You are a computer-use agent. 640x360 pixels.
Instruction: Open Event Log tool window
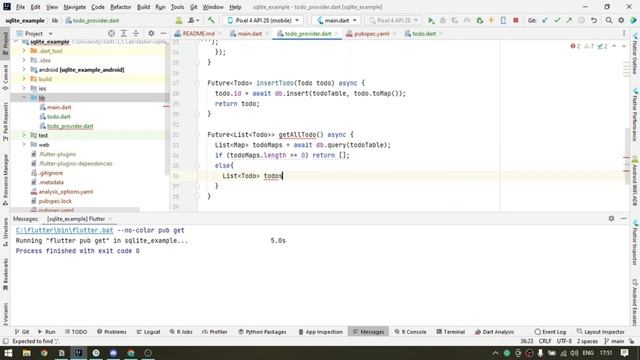tap(550, 332)
